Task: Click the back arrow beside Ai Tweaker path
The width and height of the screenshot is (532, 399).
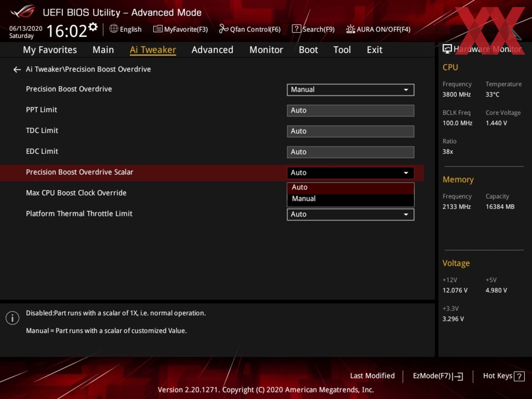Action: click(x=17, y=70)
